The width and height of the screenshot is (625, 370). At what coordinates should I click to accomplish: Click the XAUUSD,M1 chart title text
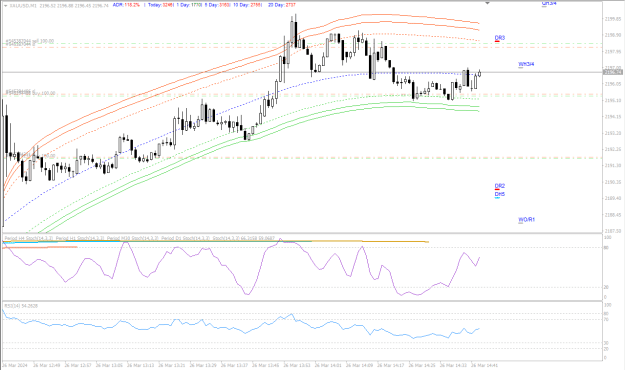point(23,5)
